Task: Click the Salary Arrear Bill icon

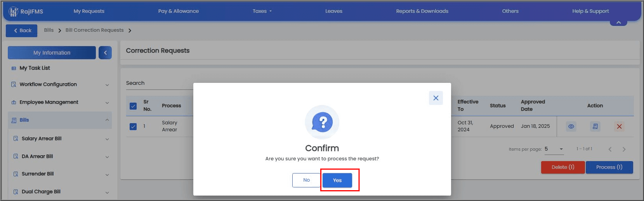Action: [x=16, y=139]
